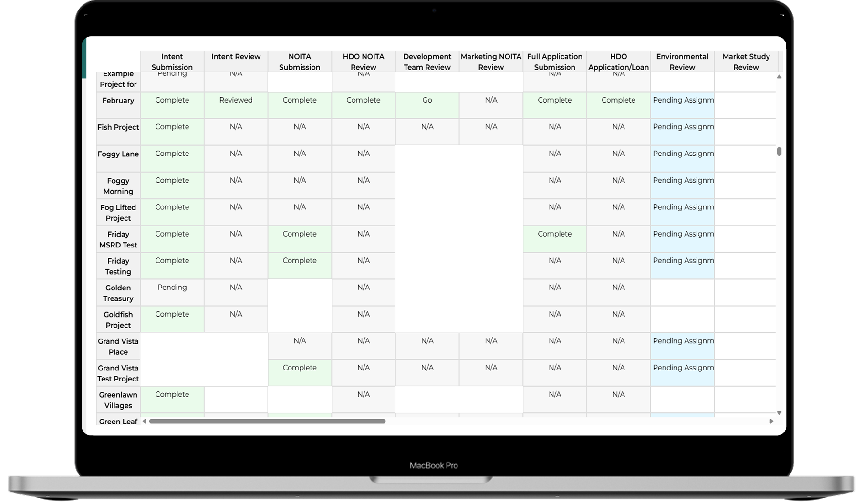Open the Friday Testing row

[x=118, y=266]
